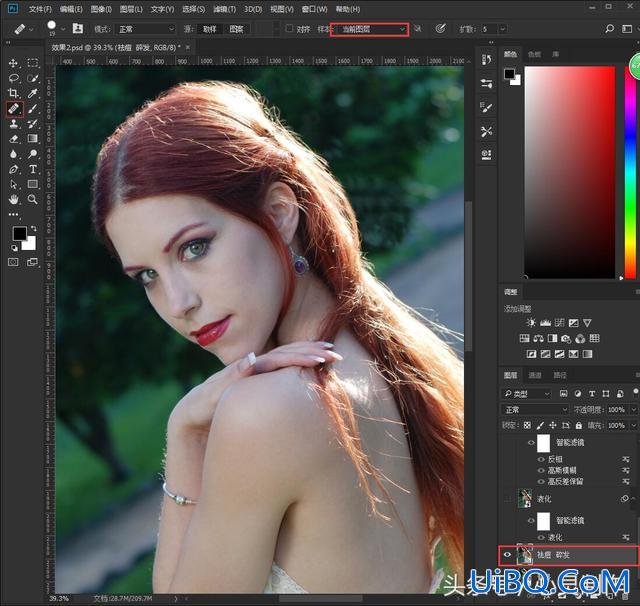Open the 扩散 value dropdown
Screen dimensions: 640x606
click(502, 29)
